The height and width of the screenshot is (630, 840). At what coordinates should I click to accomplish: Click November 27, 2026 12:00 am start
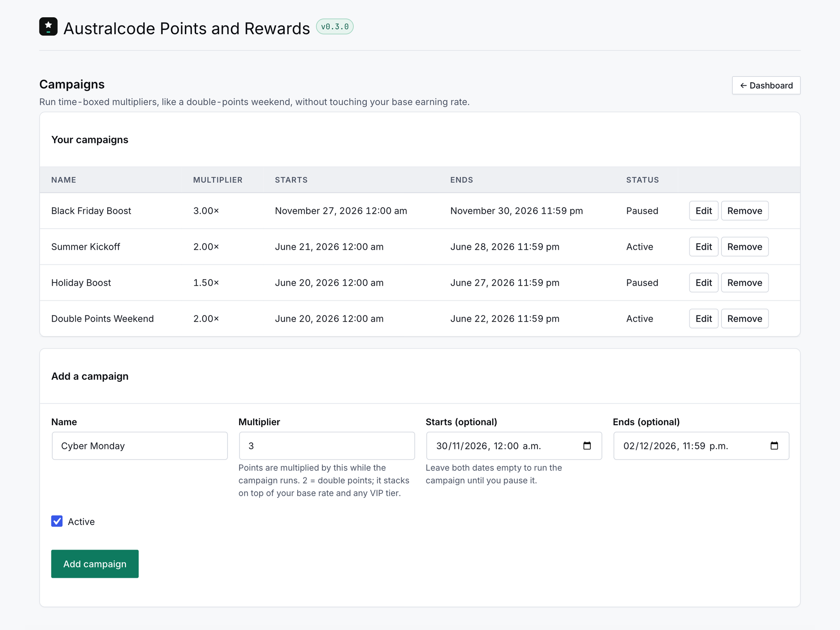341,211
